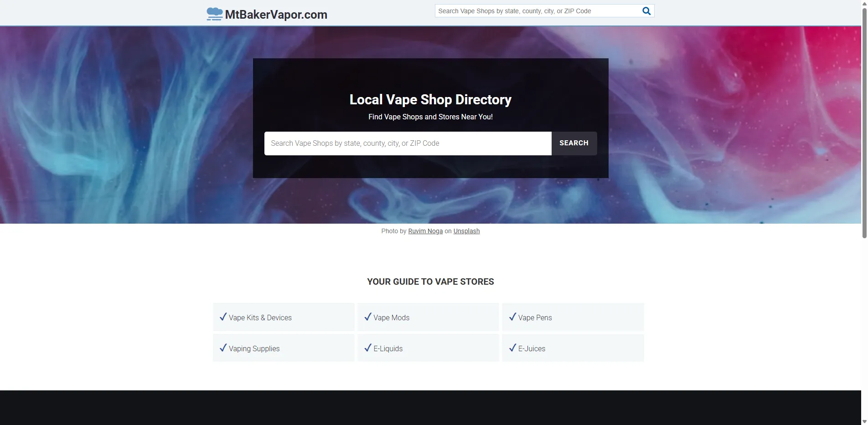The width and height of the screenshot is (868, 425).
Task: Click the checkmark beside E-Juices
Action: point(512,348)
